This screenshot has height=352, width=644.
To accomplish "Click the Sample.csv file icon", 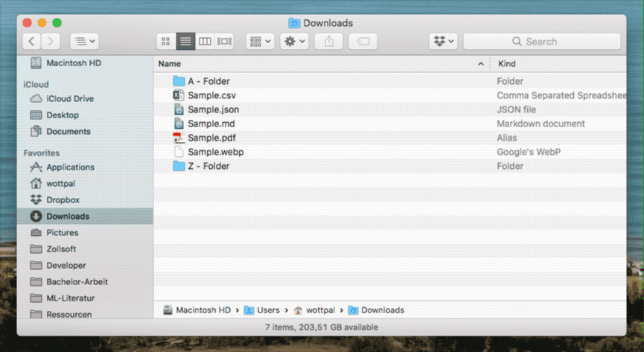I will (179, 95).
